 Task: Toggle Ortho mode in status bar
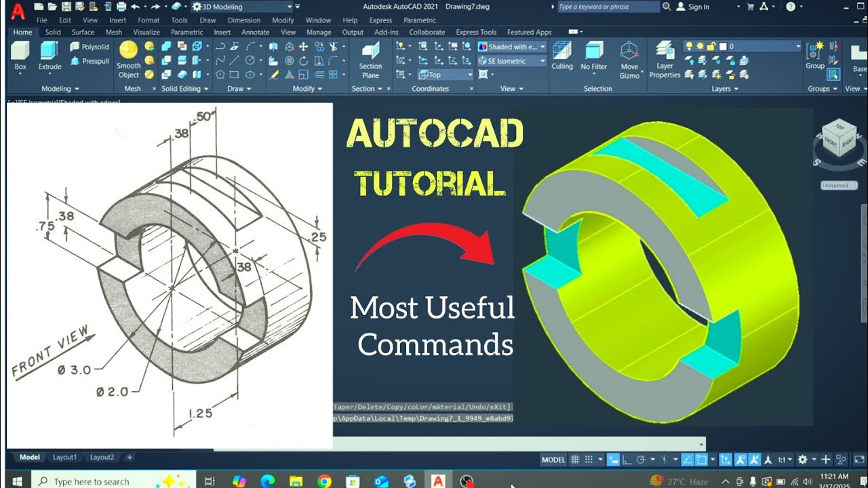[x=627, y=460]
